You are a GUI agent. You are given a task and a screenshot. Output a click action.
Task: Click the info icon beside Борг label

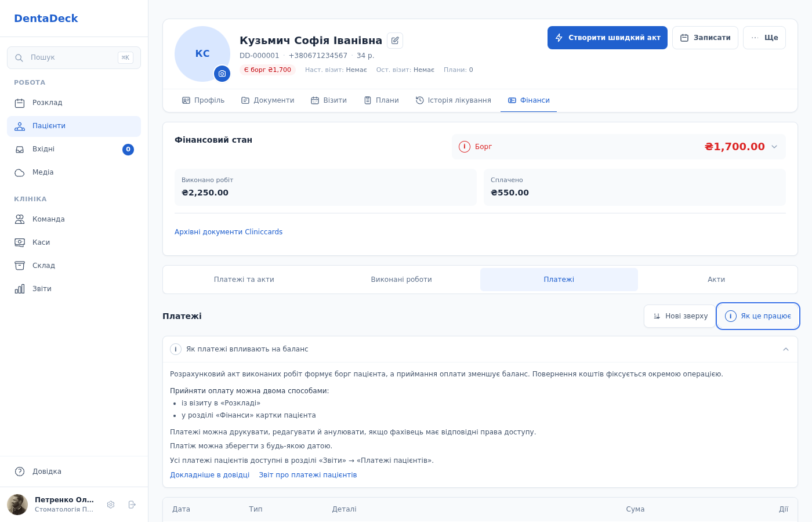coord(465,147)
